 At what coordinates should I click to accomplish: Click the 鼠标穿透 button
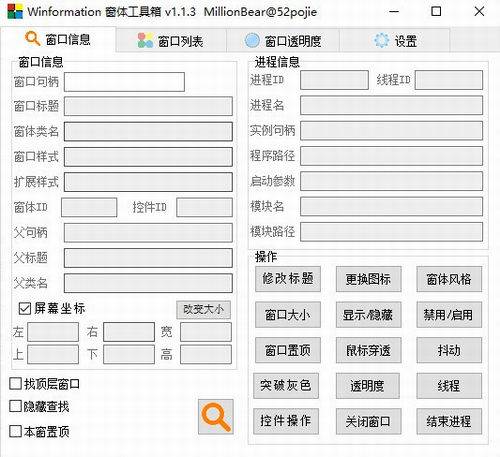(x=368, y=350)
